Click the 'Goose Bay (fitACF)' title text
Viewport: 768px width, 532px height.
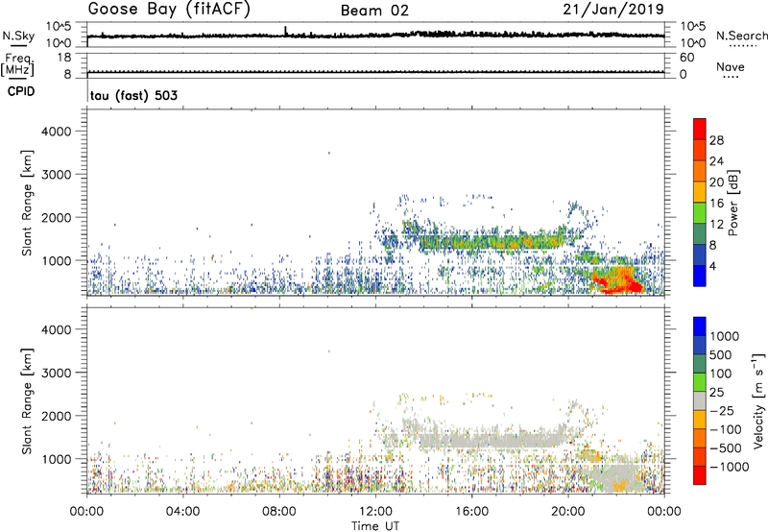coord(169,10)
